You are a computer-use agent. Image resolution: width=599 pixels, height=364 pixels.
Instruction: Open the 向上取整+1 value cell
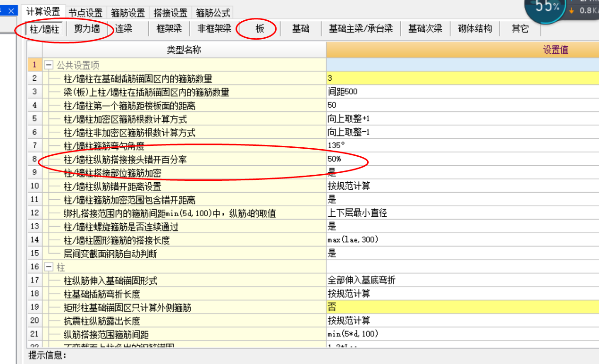click(463, 119)
